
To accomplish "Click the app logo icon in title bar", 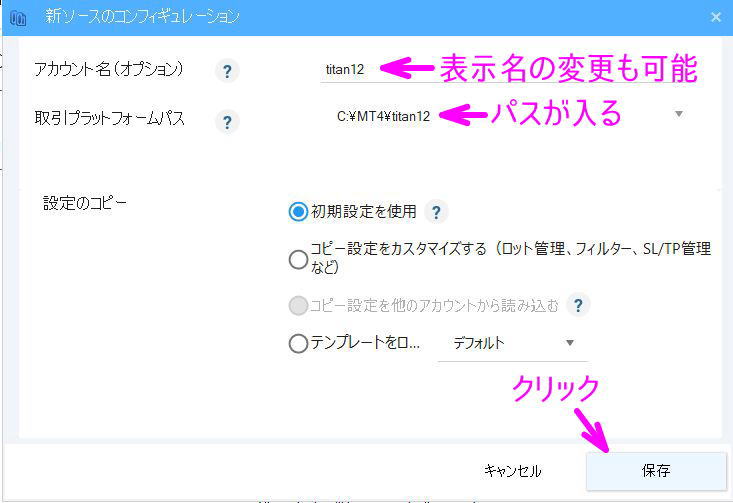I will pos(17,18).
